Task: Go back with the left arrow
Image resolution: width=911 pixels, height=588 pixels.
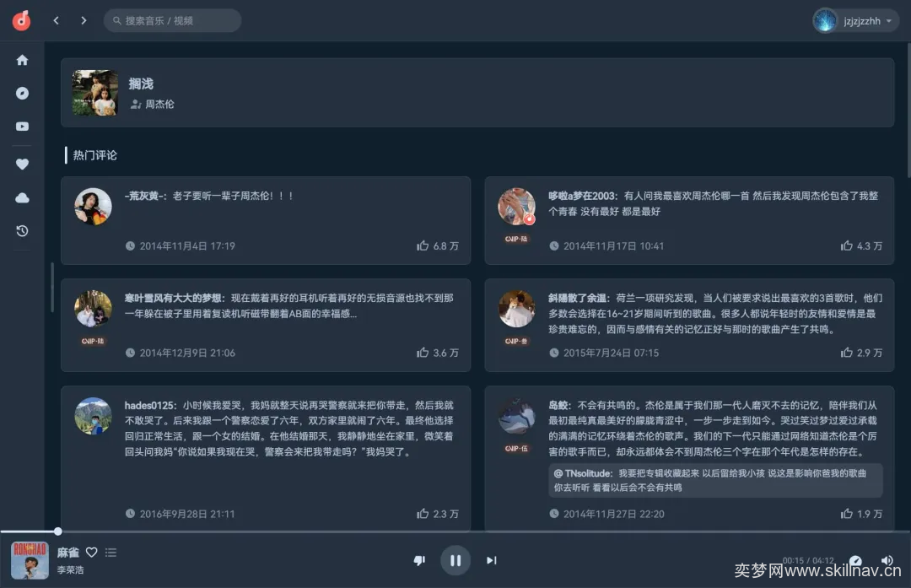Action: pyautogui.click(x=56, y=20)
